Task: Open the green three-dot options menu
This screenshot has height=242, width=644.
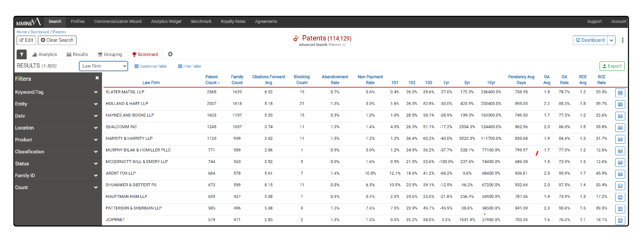Action: tap(623, 40)
